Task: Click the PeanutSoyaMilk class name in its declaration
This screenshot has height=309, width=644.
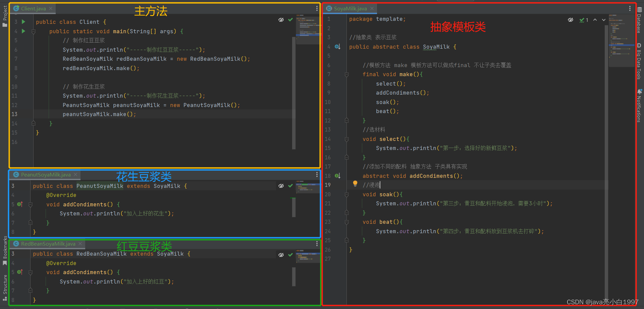Action: [100, 186]
